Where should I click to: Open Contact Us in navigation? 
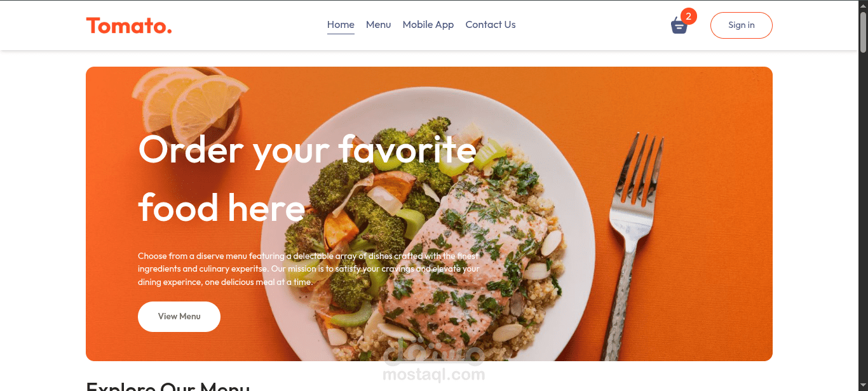click(x=491, y=25)
